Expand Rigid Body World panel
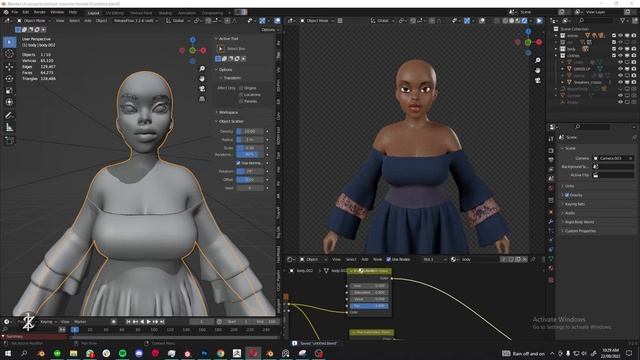The height and width of the screenshot is (360, 640). click(x=578, y=222)
